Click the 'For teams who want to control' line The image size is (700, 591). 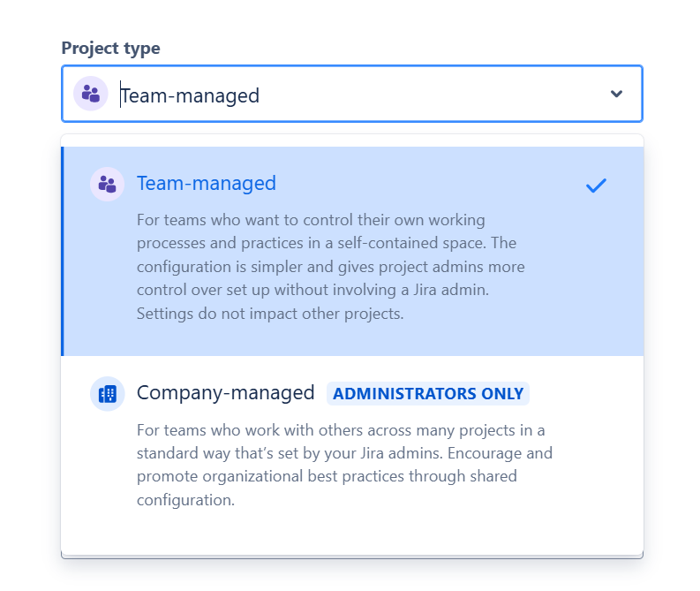tap(311, 219)
